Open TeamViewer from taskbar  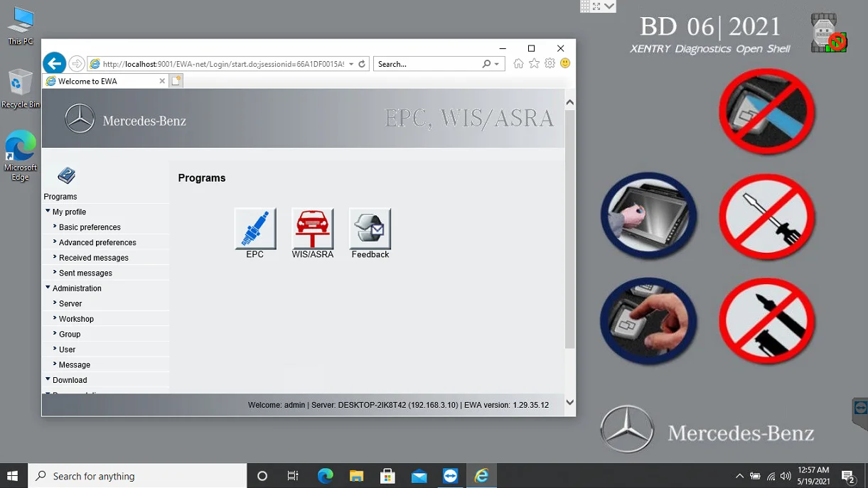(x=450, y=476)
